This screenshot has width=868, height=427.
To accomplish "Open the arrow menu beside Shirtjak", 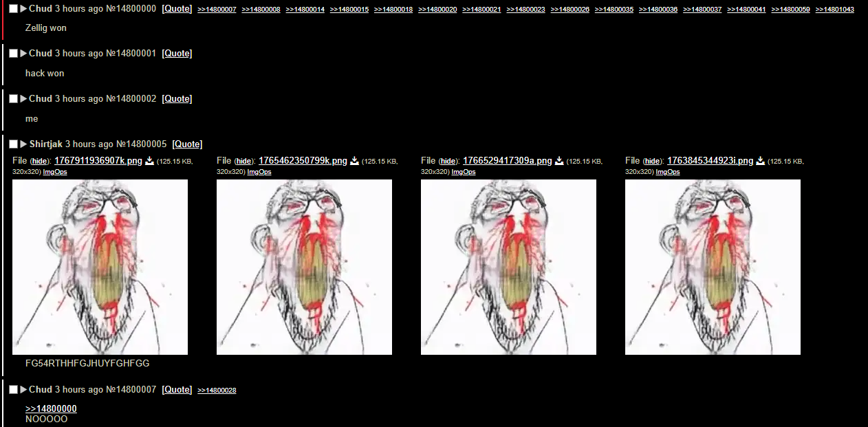I will pyautogui.click(x=23, y=144).
